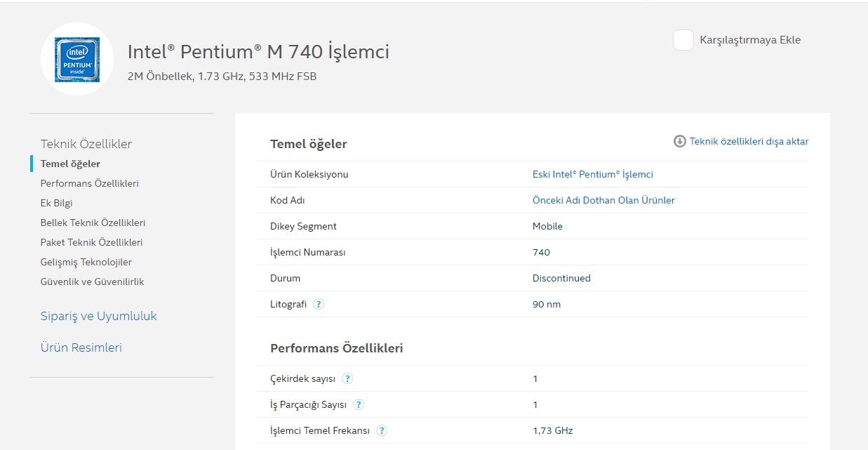
Task: Expand the Sipariş ve Uyumluluk section
Action: coord(98,316)
